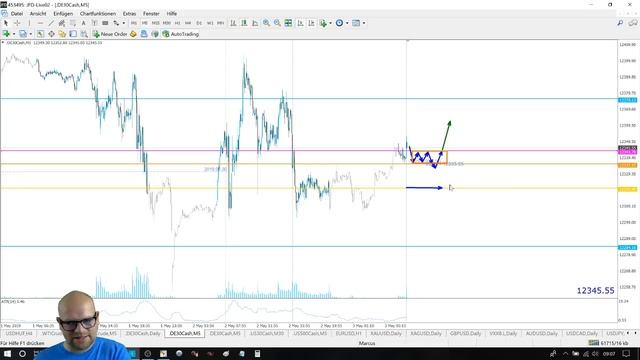Open the Ansicht menu

(38, 13)
